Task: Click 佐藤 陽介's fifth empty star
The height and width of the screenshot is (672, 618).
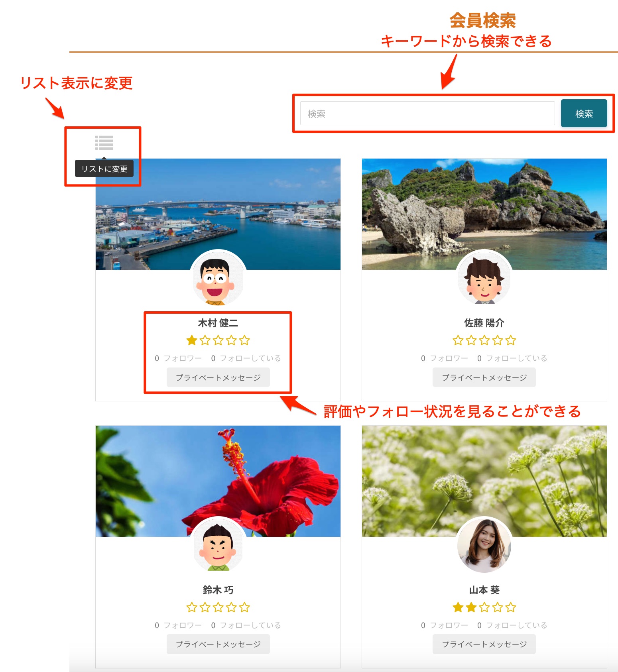Action: [511, 340]
